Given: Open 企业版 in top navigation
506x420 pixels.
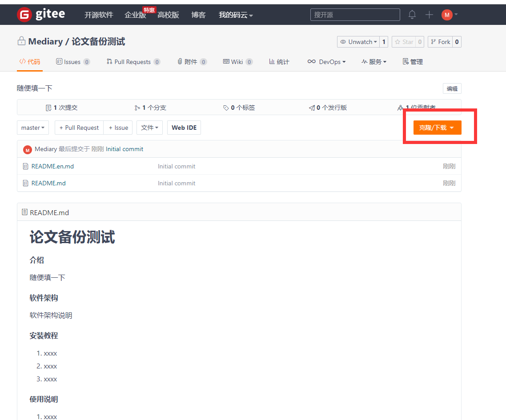Looking at the screenshot, I should [135, 15].
